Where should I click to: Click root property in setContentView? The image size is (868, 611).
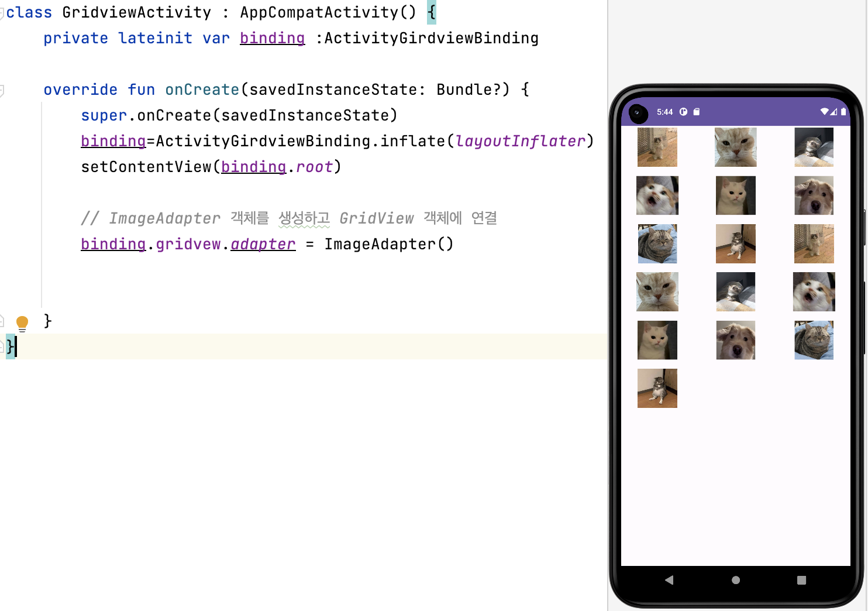pos(315,167)
